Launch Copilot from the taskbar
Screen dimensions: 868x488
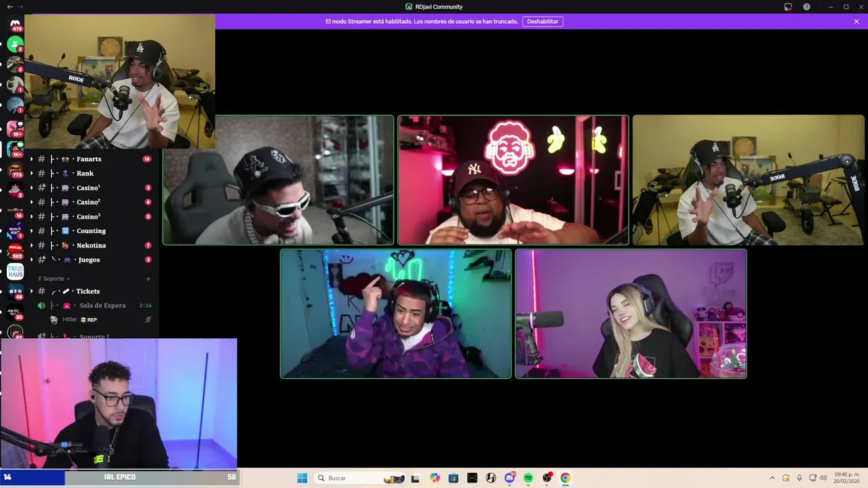(x=435, y=478)
